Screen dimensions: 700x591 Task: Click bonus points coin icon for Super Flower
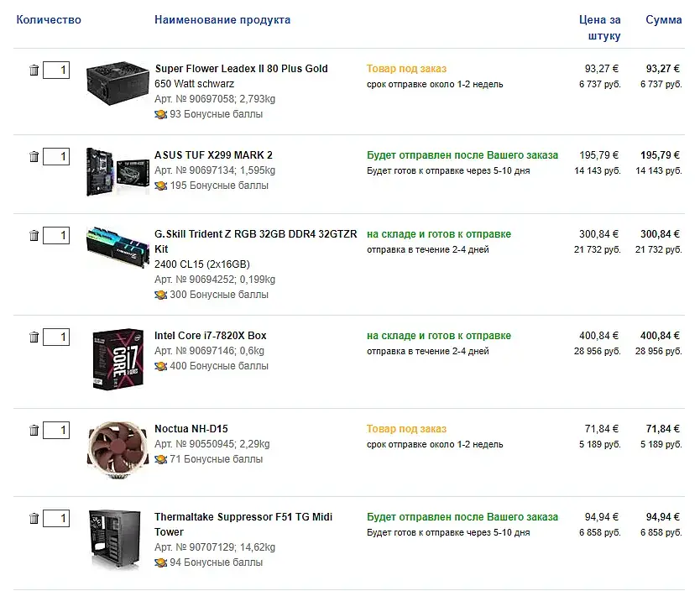160,114
